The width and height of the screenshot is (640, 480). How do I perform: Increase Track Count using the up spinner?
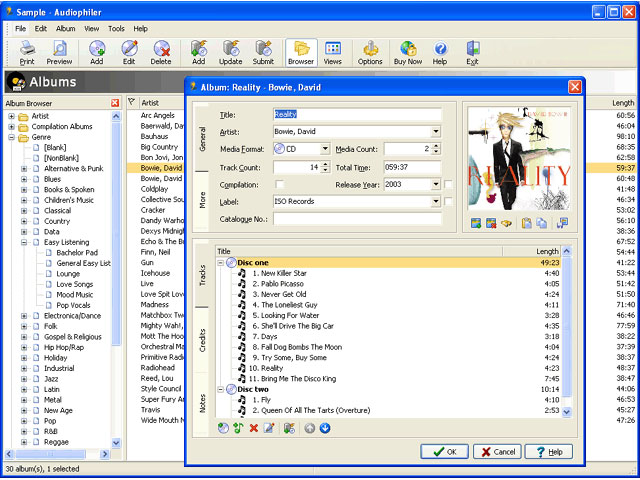tap(325, 164)
